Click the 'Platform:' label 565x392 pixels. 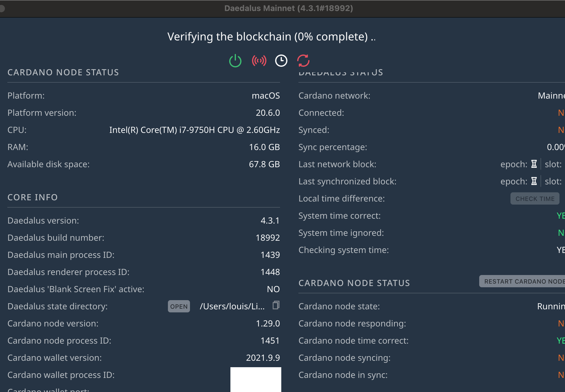pos(26,96)
